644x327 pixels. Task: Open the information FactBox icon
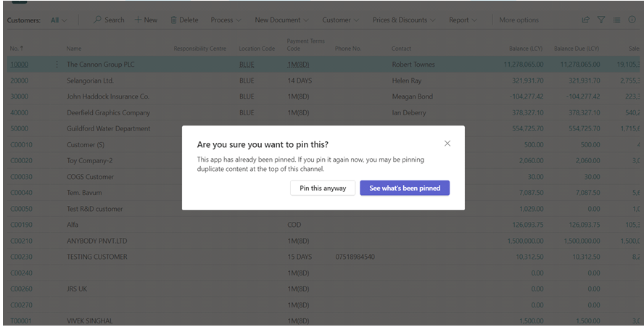tap(632, 20)
